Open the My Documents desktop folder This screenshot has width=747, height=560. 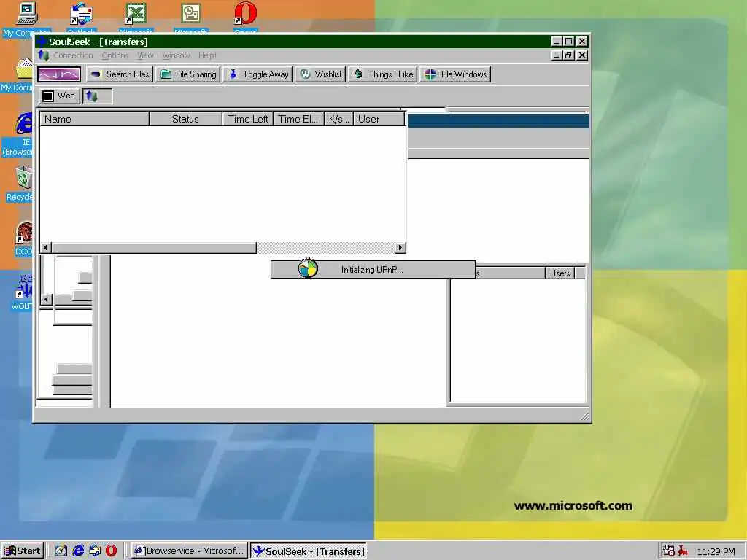point(18,75)
